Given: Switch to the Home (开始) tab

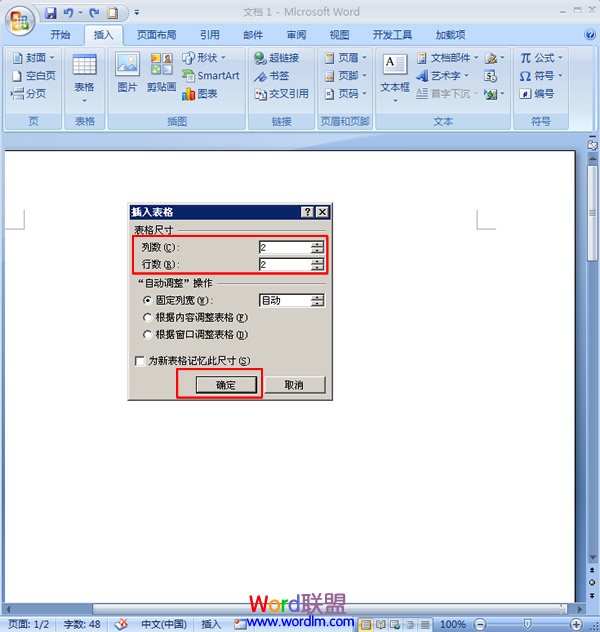Looking at the screenshot, I should pos(60,35).
